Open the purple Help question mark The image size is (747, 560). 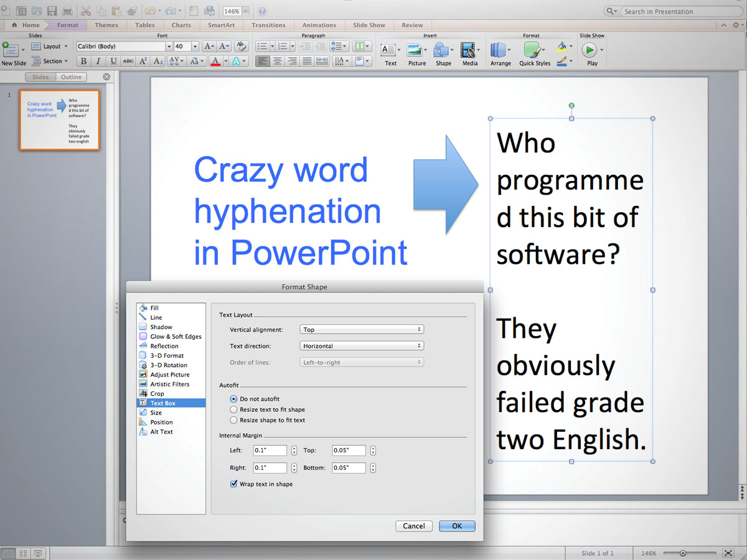pos(262,11)
